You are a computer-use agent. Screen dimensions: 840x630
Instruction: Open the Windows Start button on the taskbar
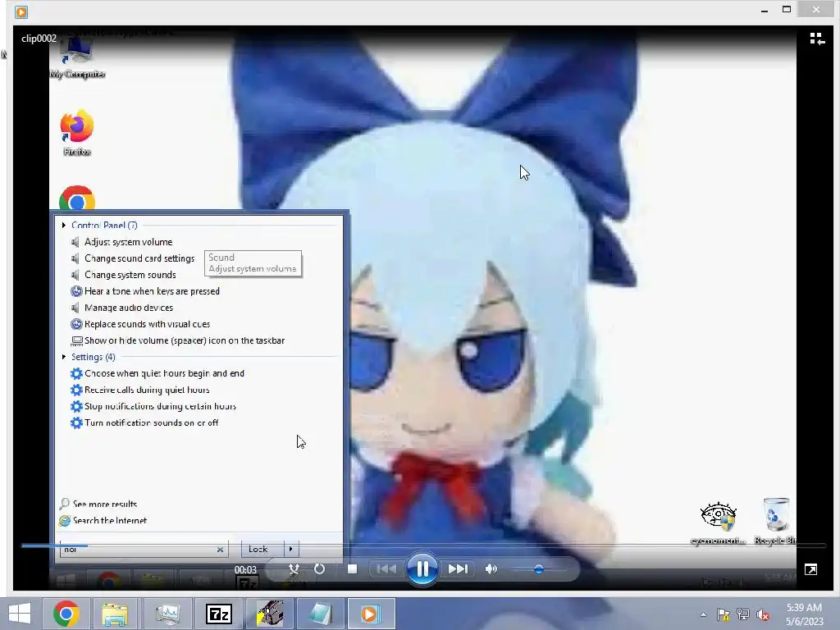[x=20, y=614]
